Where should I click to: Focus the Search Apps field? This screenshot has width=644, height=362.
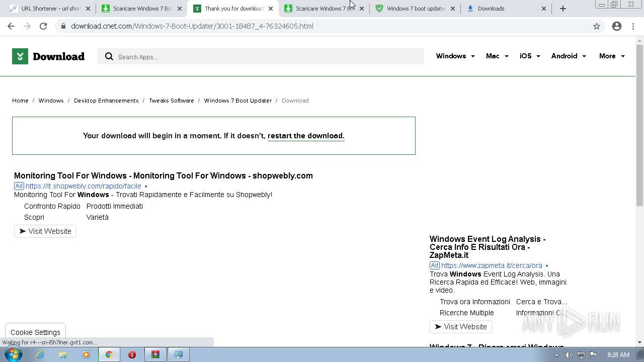tap(261, 57)
